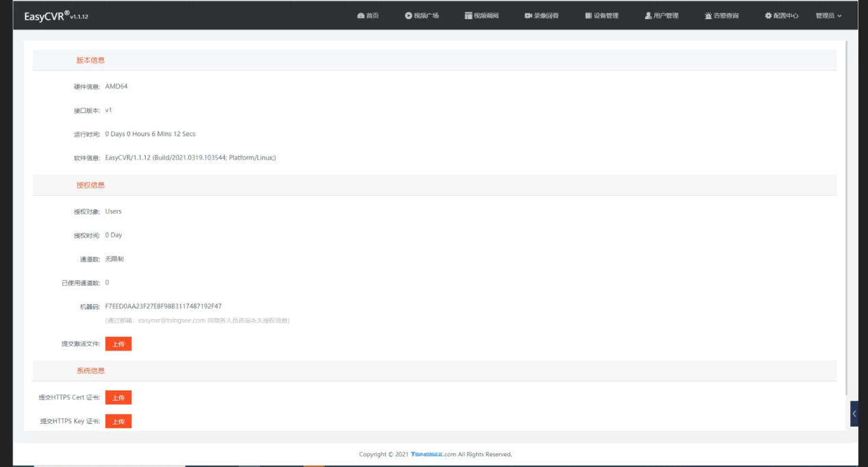Click the home icon beside 首页

360,16
